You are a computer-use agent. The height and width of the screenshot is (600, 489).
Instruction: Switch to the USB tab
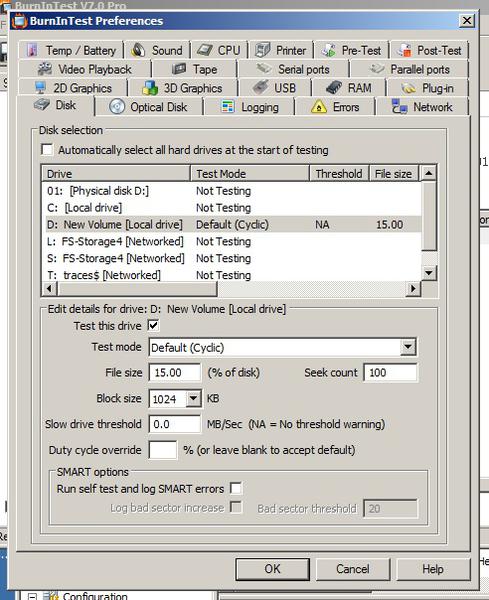click(274, 88)
